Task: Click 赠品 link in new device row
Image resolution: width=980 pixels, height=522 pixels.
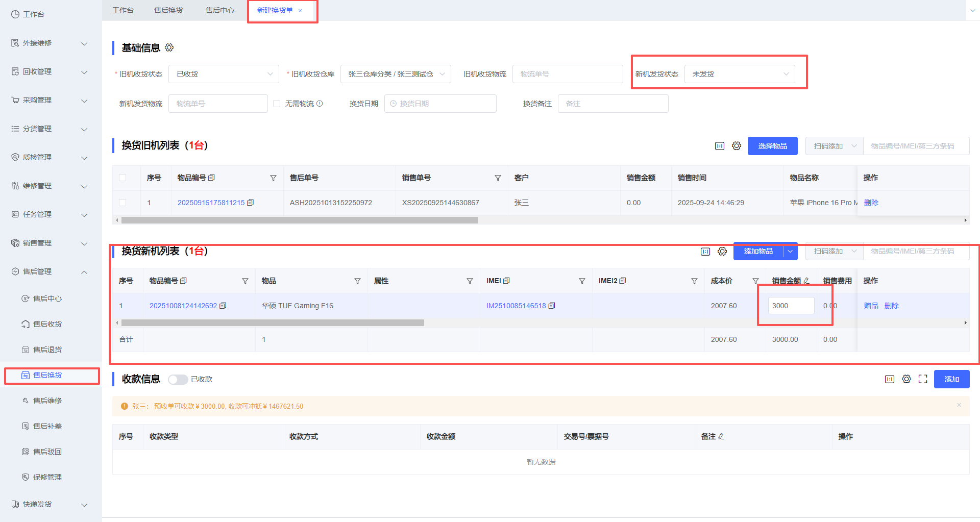Action: [x=871, y=306]
